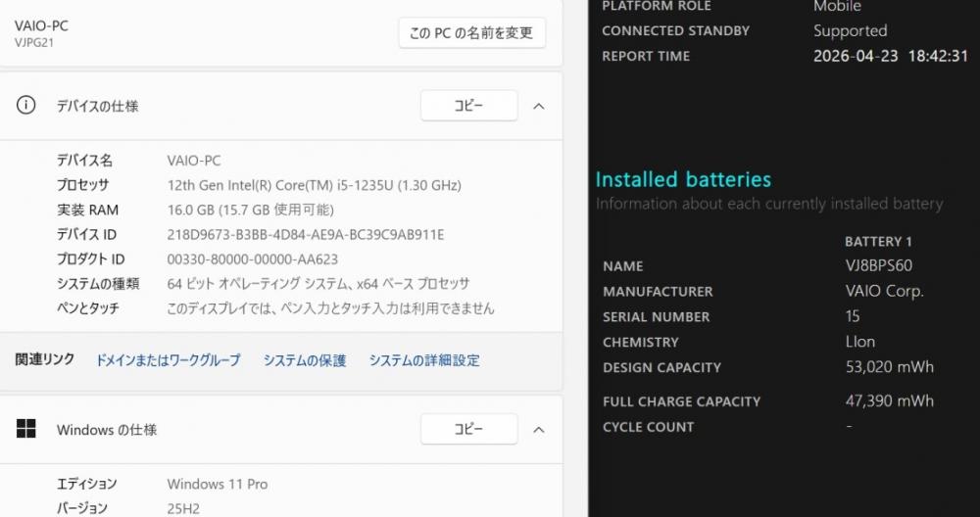Viewport: 980px width, 517px height.
Task: Click the このPCの名前を変更 button
Action: 471,32
